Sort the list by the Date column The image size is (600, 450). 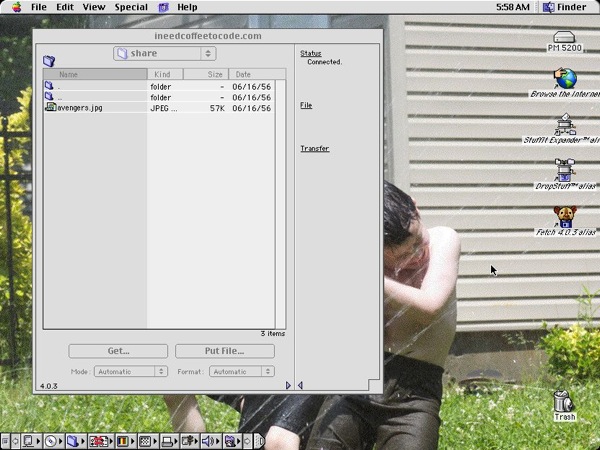click(257, 74)
